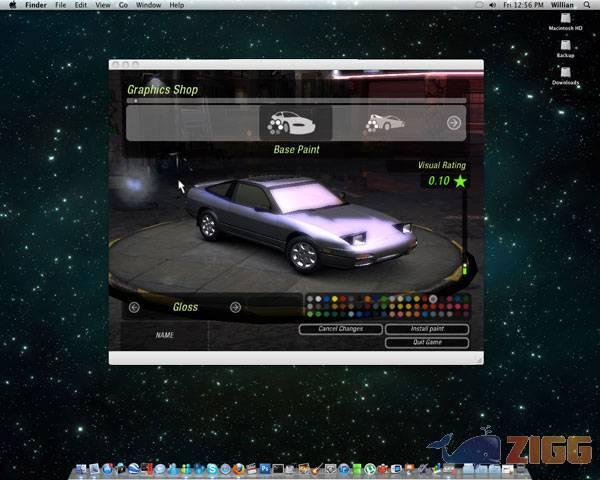The width and height of the screenshot is (600, 480).
Task: Select the Macintosh HD desktop icon
Action: pos(565,22)
